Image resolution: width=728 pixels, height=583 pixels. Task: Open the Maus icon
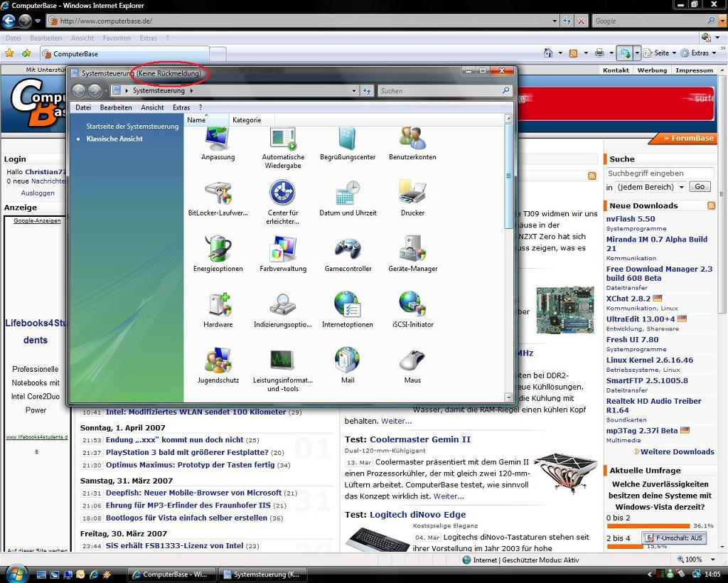point(412,367)
